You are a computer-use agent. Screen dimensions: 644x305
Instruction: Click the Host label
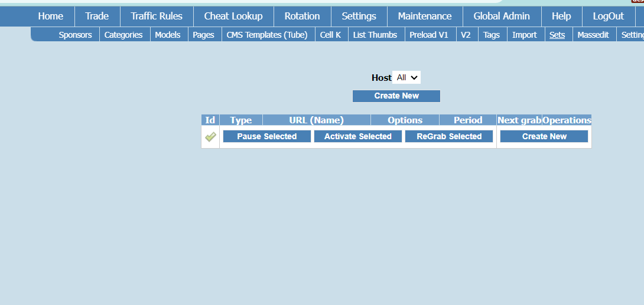[382, 78]
